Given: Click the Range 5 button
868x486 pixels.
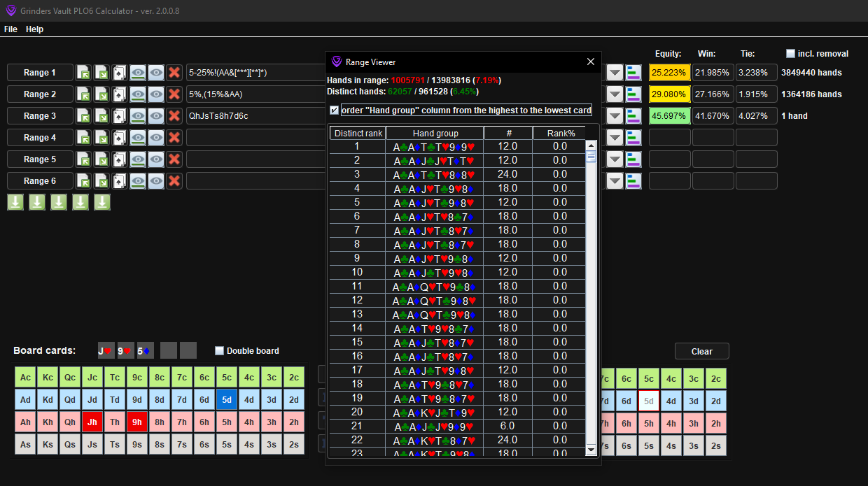Looking at the screenshot, I should 39,159.
